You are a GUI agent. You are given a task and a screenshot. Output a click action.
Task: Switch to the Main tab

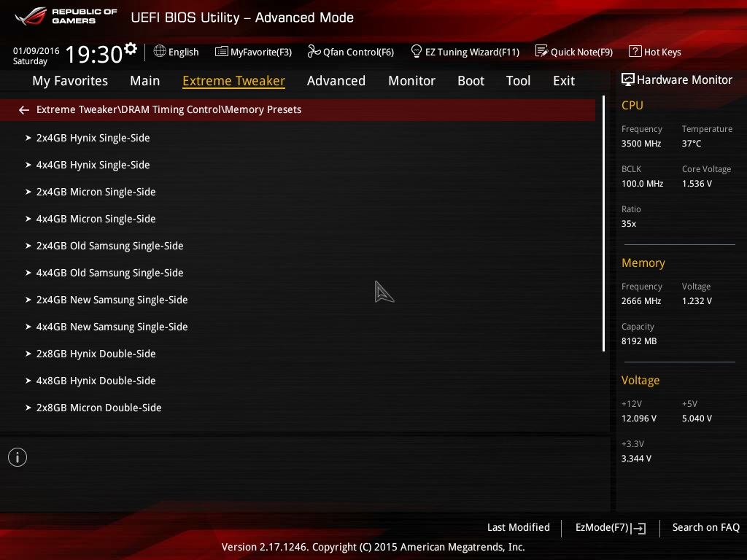(x=145, y=81)
